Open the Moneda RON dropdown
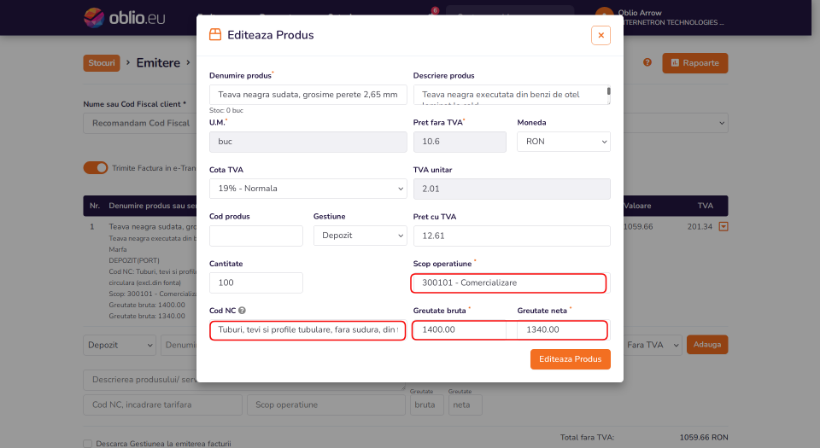Viewport: 820px width, 448px height. 564,142
